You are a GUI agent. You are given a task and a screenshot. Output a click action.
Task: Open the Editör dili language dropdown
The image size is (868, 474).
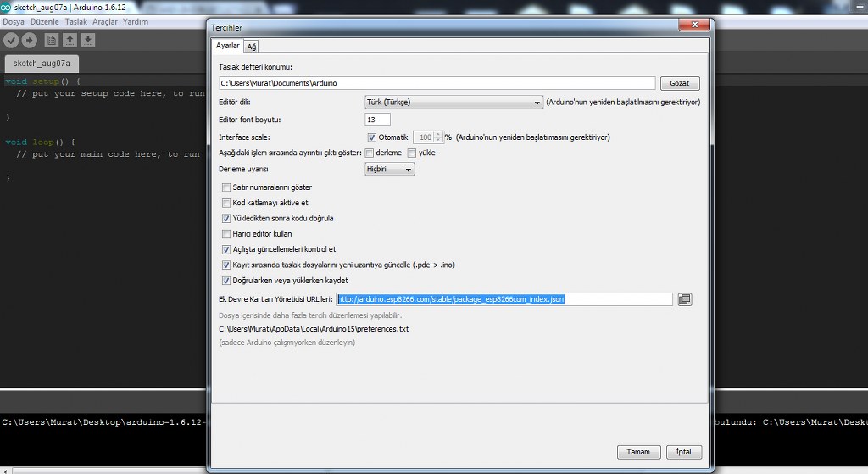point(453,103)
